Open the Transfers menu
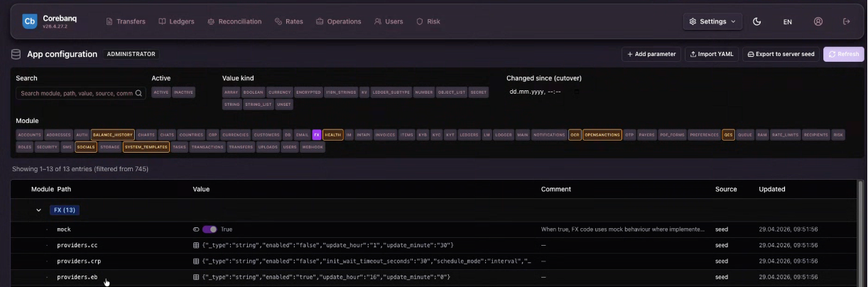 click(126, 21)
